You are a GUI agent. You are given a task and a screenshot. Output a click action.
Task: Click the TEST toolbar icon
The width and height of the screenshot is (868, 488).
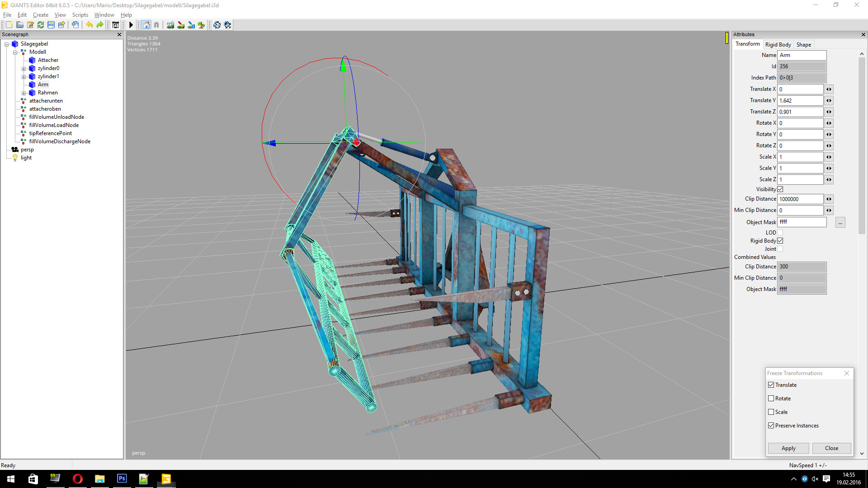116,25
